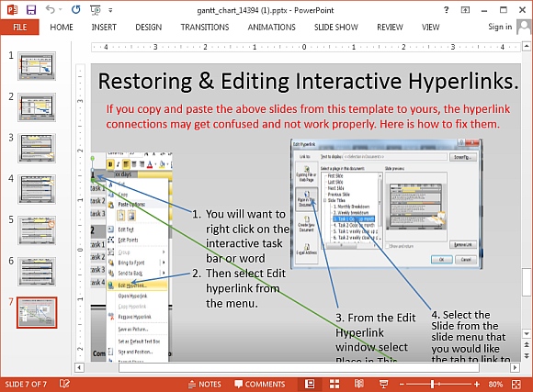Click zoom in plus button

[477, 384]
